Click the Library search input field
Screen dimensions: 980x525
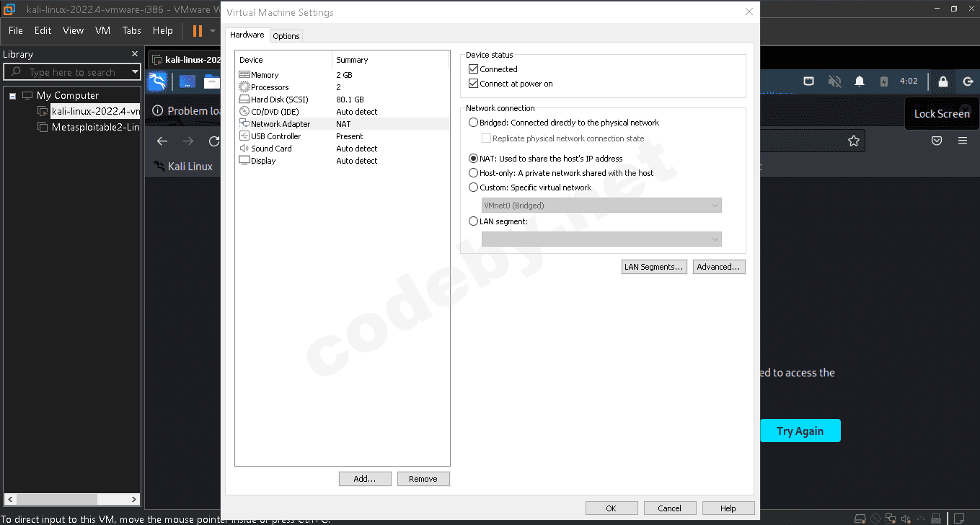click(x=72, y=72)
